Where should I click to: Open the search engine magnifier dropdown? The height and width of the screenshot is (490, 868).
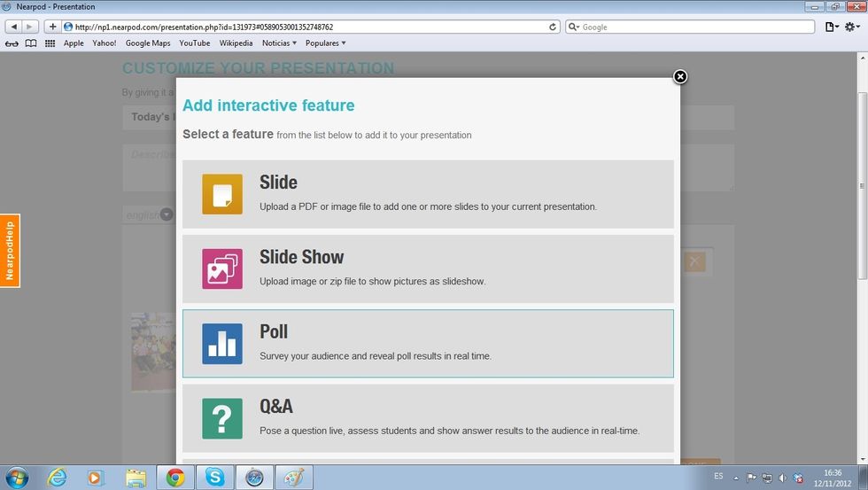click(x=574, y=27)
